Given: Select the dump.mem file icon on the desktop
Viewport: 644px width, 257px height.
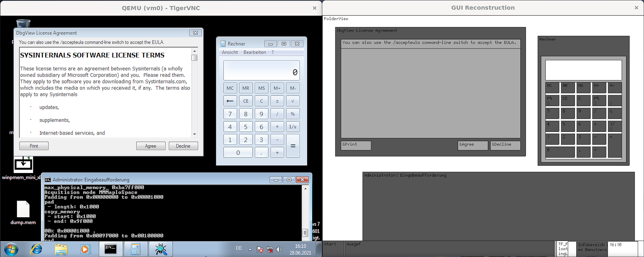Looking at the screenshot, I should coord(23,213).
